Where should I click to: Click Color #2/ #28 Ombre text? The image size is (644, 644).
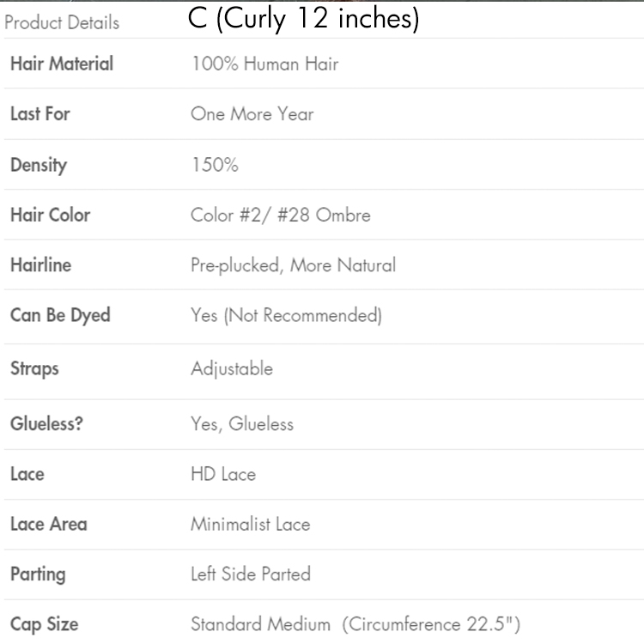281,215
